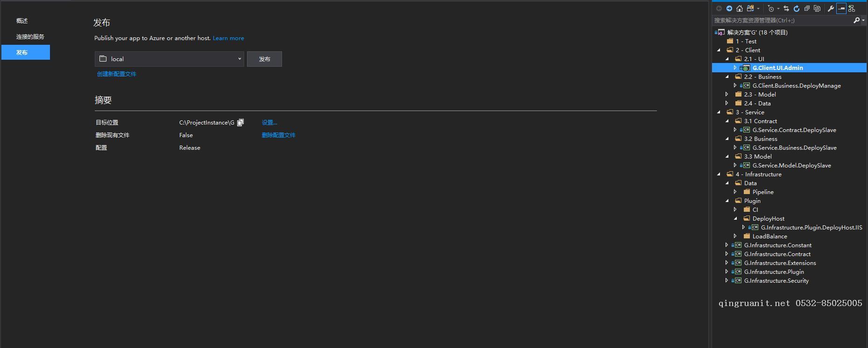This screenshot has width=868, height=348.
Task: Select the G.Infrastructure.Plugin project
Action: [774, 272]
